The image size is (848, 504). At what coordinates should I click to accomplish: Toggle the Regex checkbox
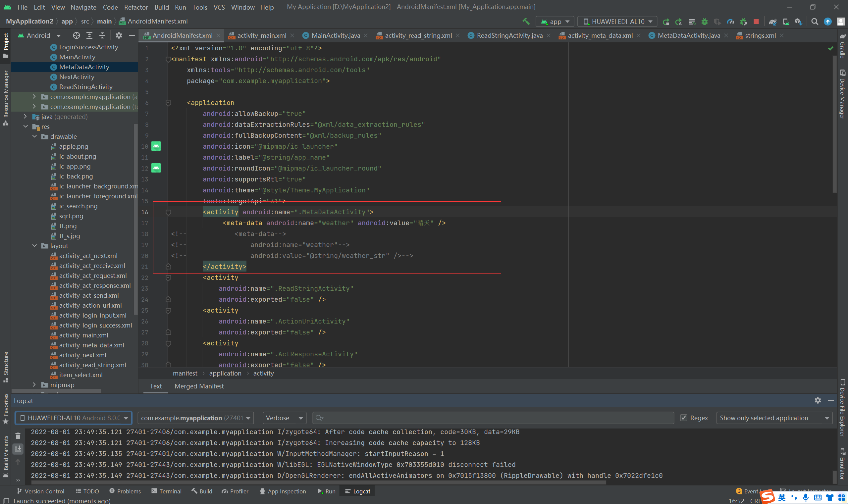pyautogui.click(x=684, y=418)
